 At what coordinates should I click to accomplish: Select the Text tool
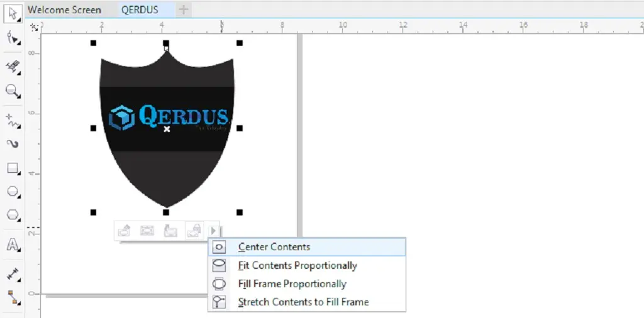click(x=13, y=245)
